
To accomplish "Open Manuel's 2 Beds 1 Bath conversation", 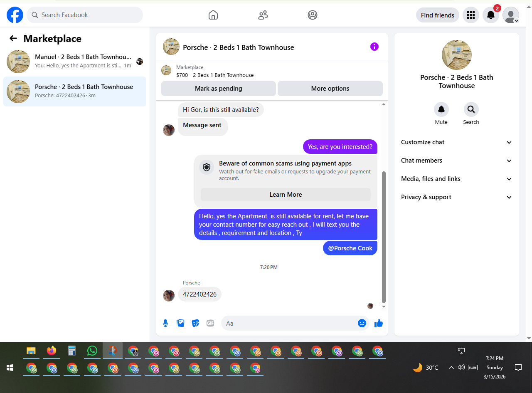I will (75, 62).
